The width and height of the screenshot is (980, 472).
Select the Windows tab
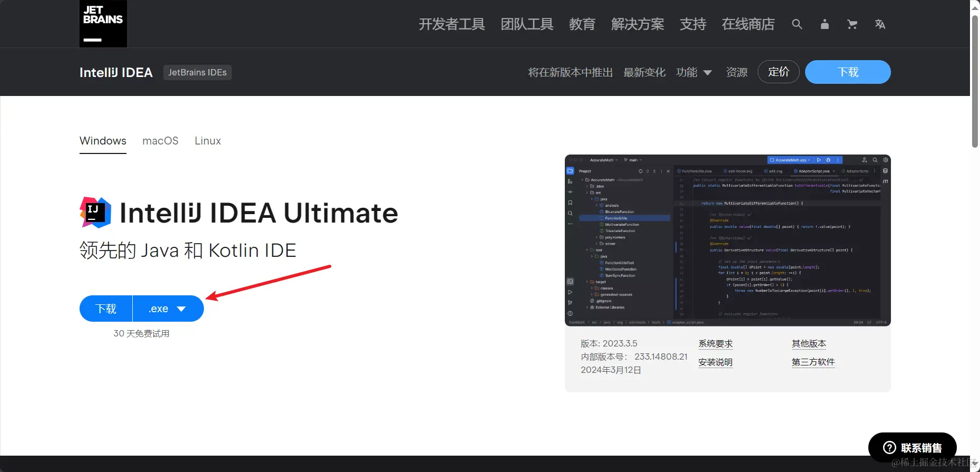click(103, 141)
